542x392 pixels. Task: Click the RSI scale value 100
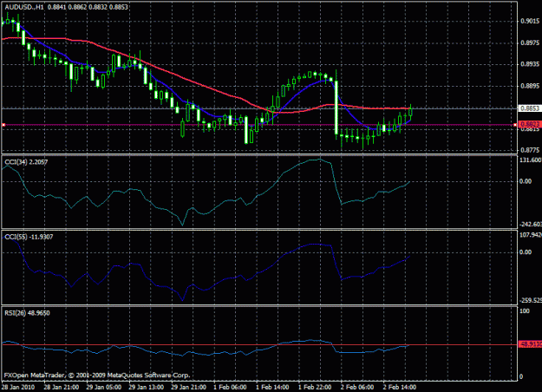click(x=525, y=311)
